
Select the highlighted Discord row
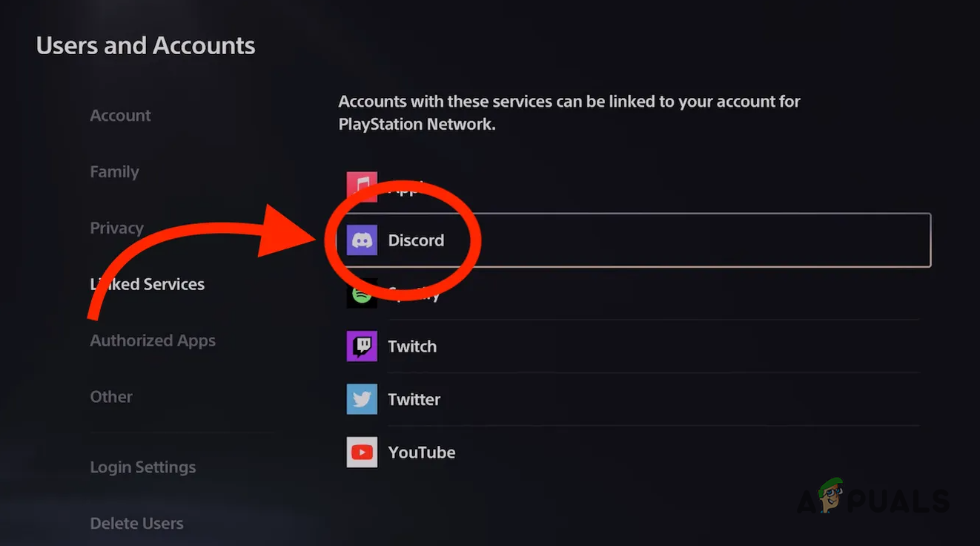pyautogui.click(x=630, y=240)
